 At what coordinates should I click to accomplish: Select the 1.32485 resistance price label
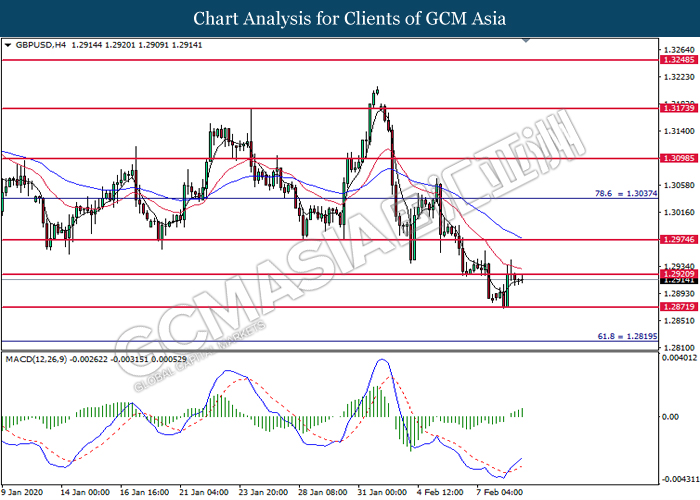tap(679, 60)
